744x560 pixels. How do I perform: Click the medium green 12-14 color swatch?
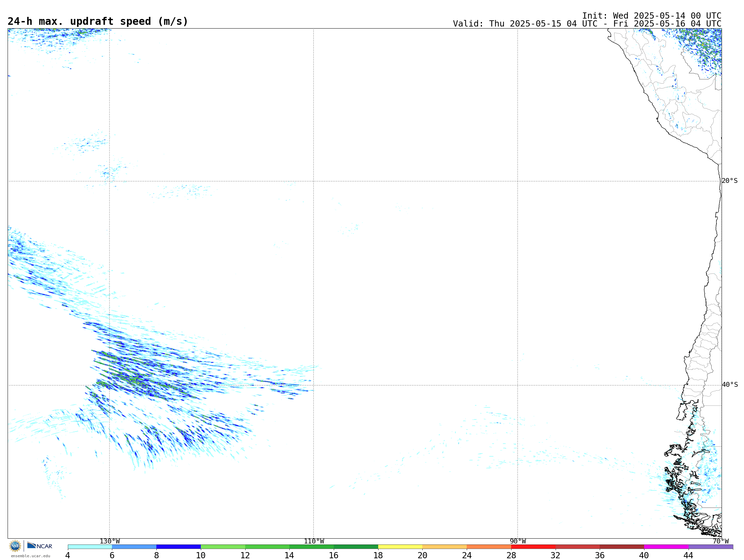tap(267, 547)
